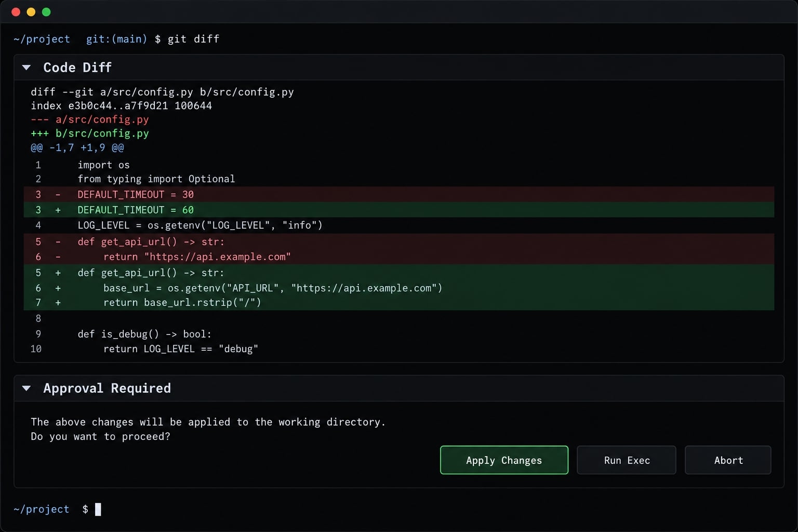The height and width of the screenshot is (532, 798).
Task: Abort the pending changes
Action: [728, 460]
